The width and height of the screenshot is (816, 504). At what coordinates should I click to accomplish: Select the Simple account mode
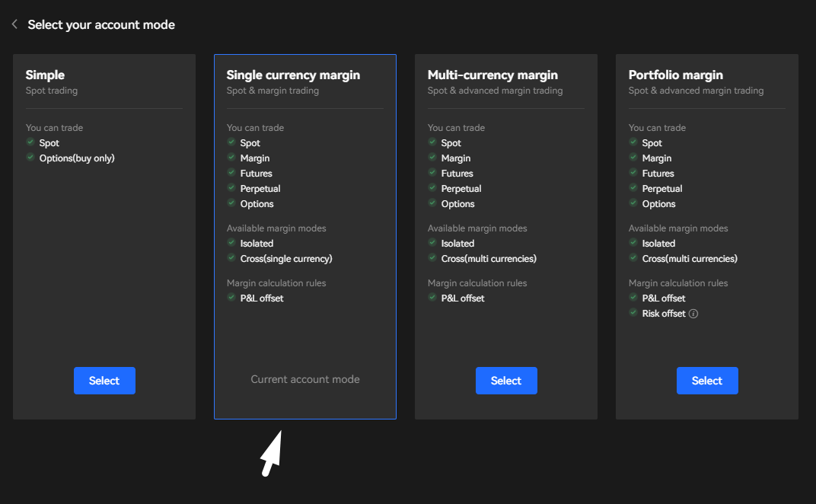point(104,380)
